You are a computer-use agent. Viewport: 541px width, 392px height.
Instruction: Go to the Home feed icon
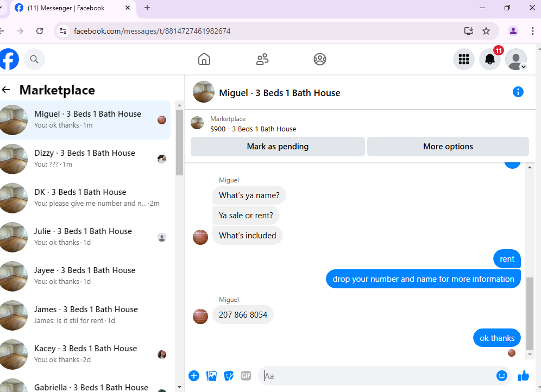tap(204, 59)
